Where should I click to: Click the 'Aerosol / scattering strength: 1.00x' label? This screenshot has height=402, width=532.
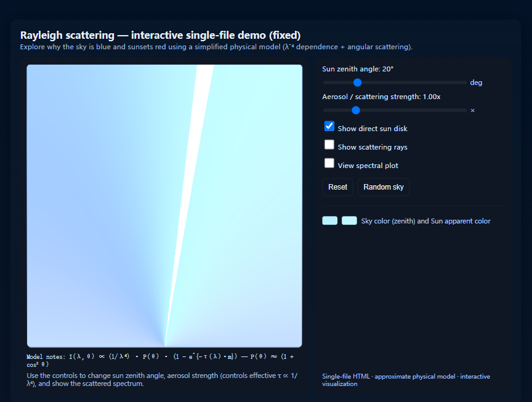pyautogui.click(x=381, y=97)
